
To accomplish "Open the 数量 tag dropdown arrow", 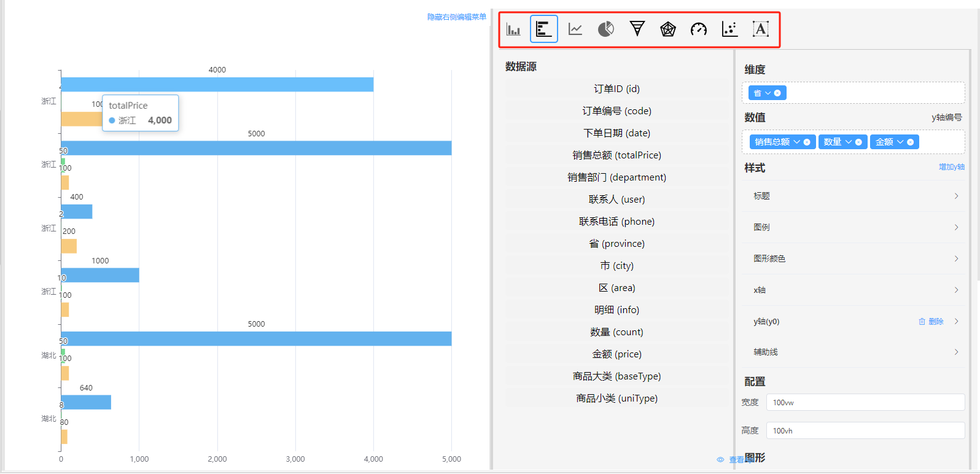I will [x=849, y=142].
